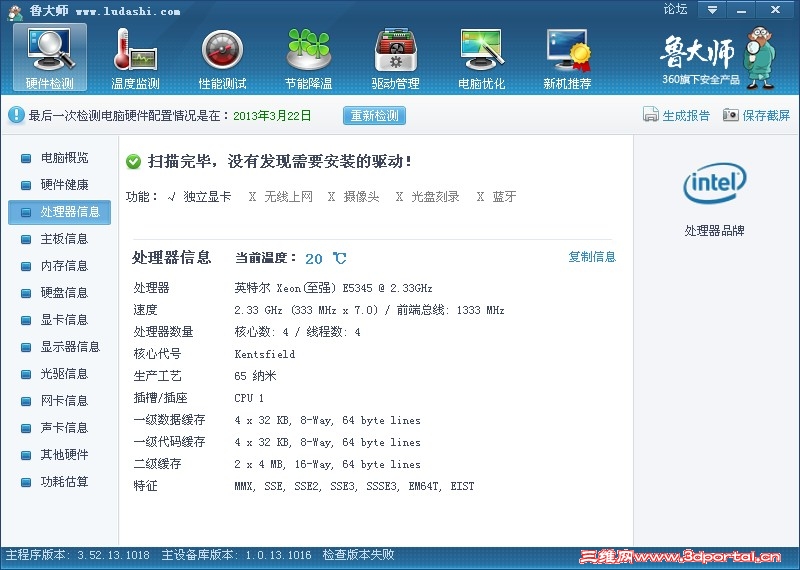The width and height of the screenshot is (800, 570).
Task: Click the 摄像头 feature indicator
Action: tap(354, 196)
